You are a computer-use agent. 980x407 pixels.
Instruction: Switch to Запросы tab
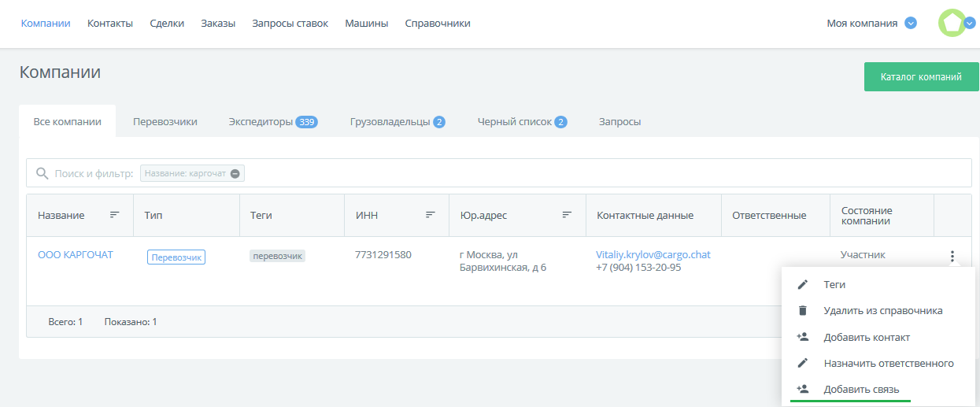tap(619, 121)
